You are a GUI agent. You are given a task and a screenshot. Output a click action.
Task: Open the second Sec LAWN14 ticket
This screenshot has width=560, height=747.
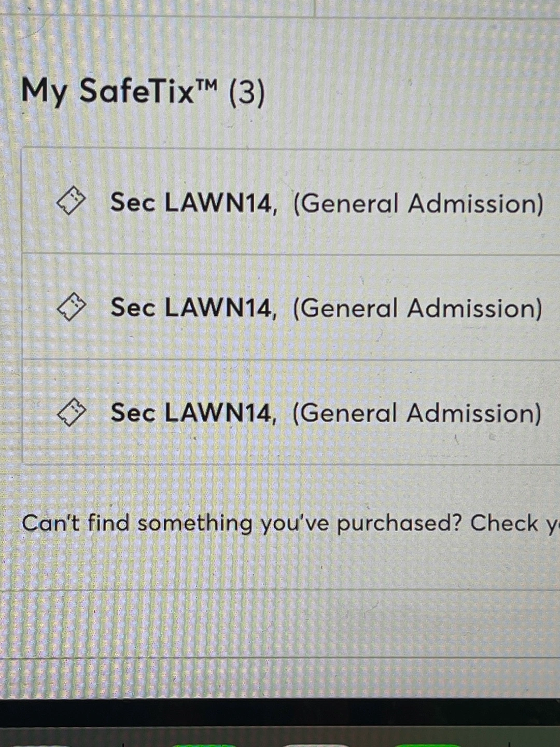pos(290,307)
